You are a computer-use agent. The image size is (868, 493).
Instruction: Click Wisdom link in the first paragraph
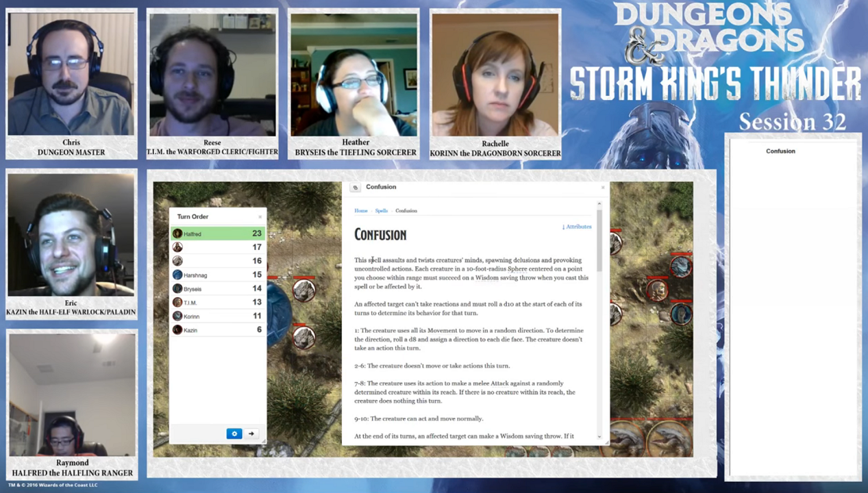coord(487,278)
